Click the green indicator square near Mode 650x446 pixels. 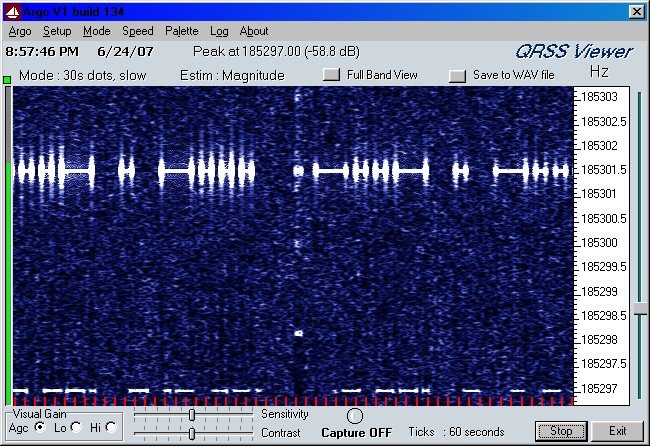[7, 80]
